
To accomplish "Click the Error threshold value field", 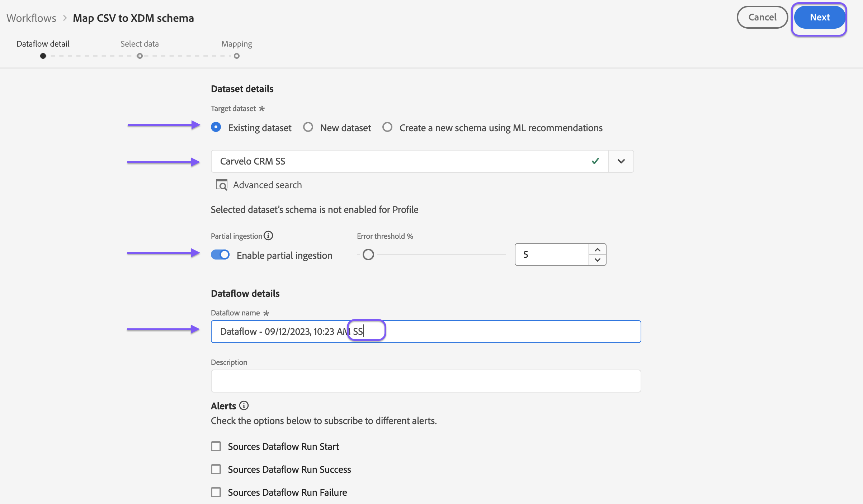I will (552, 255).
